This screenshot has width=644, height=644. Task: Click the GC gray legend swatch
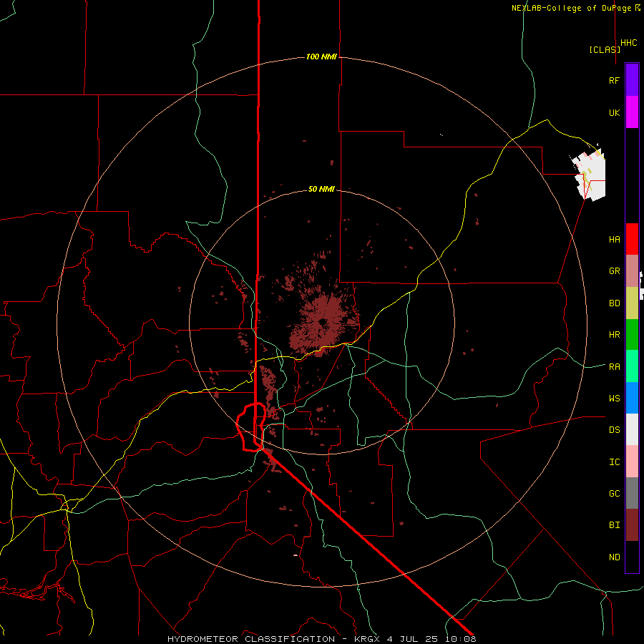point(632,493)
